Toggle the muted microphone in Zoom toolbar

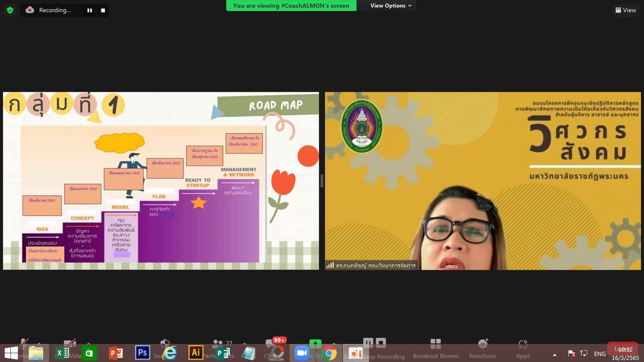tap(23, 343)
